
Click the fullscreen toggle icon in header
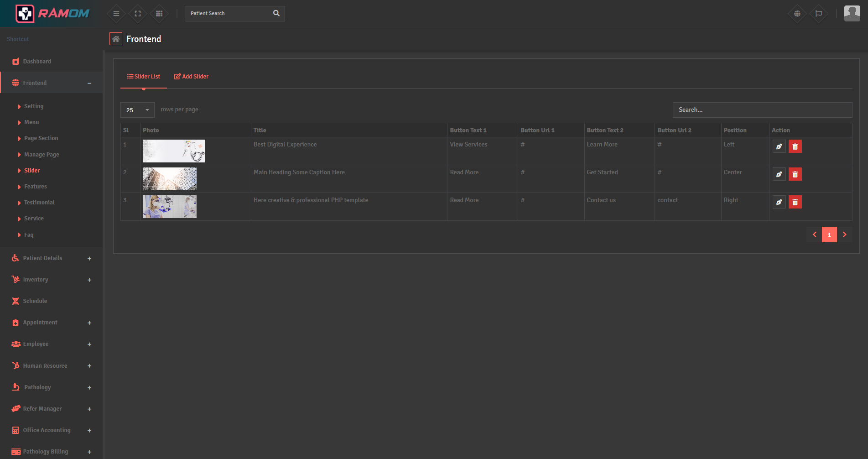coord(137,13)
